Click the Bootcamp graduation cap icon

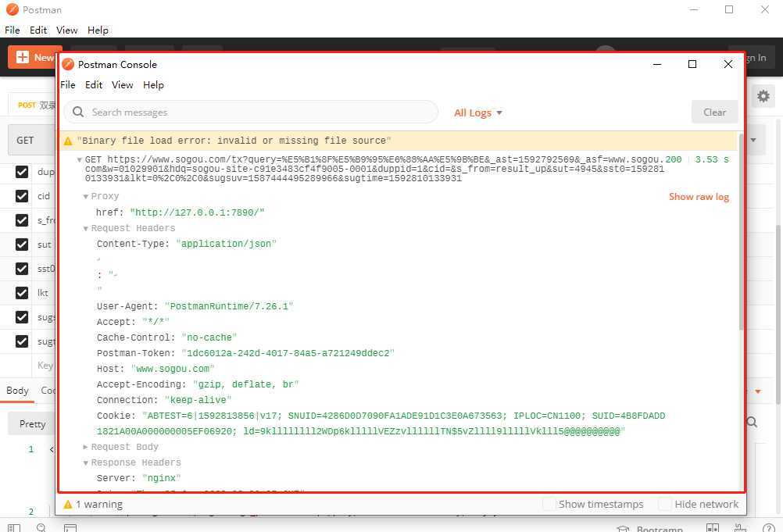(x=624, y=529)
